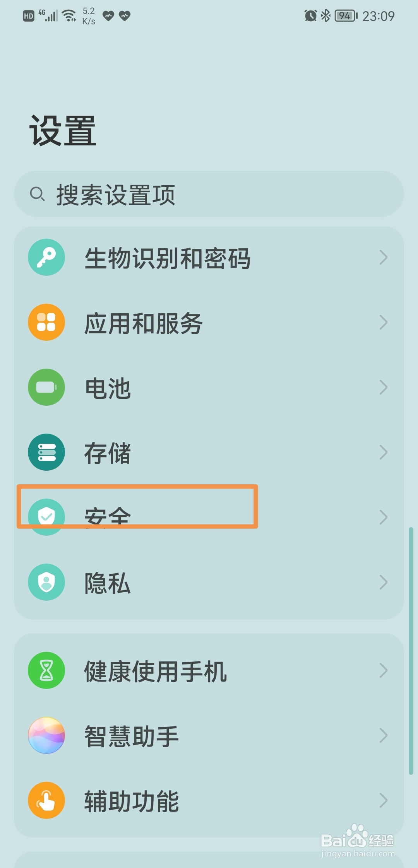Tap the green battery icon
Viewport: 418px width, 868px height.
[46, 387]
